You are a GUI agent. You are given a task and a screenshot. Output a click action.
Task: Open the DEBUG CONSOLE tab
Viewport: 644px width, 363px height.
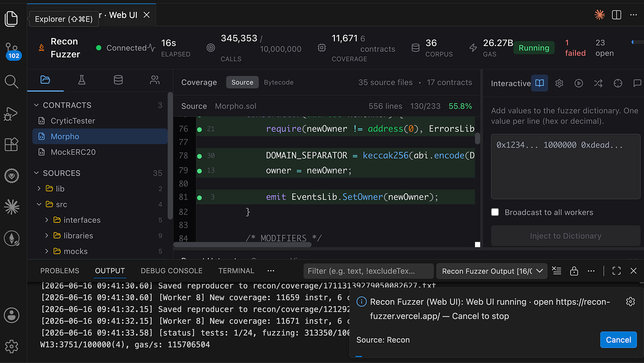[x=172, y=271]
